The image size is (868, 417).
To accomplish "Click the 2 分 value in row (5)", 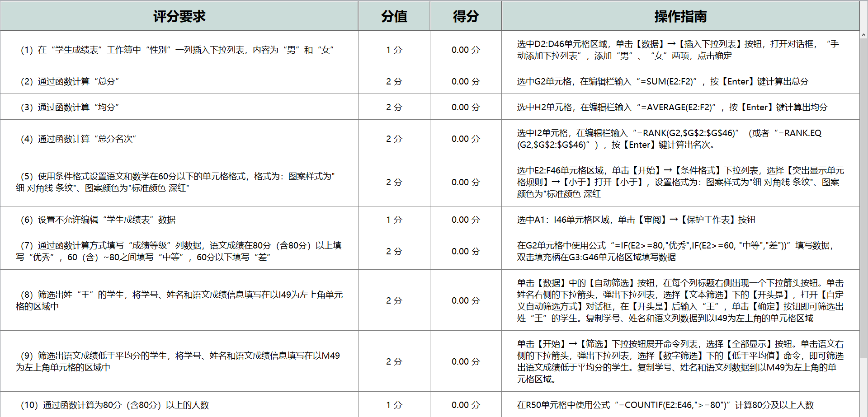I will pos(394,182).
